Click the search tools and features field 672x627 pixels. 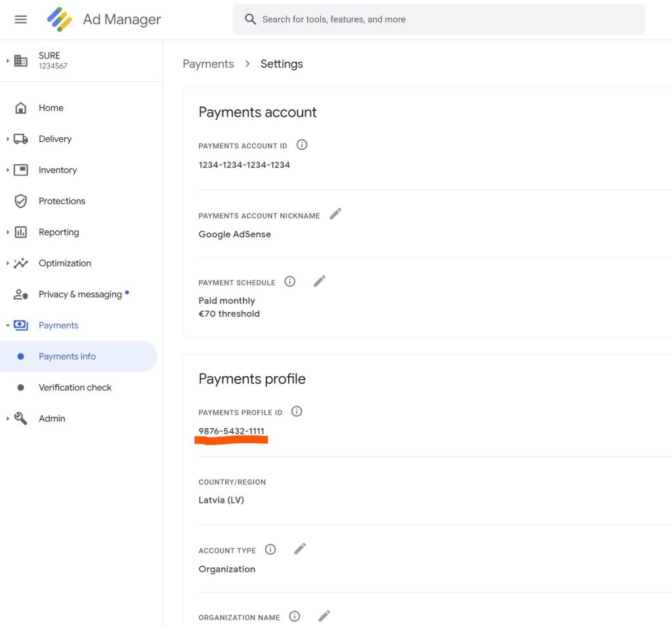point(438,20)
